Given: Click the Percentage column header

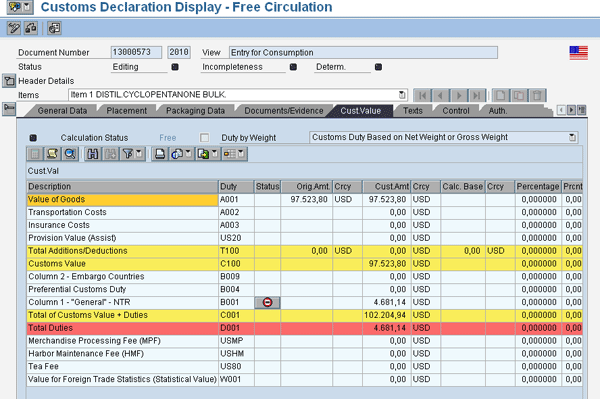Looking at the screenshot, I should (538, 186).
